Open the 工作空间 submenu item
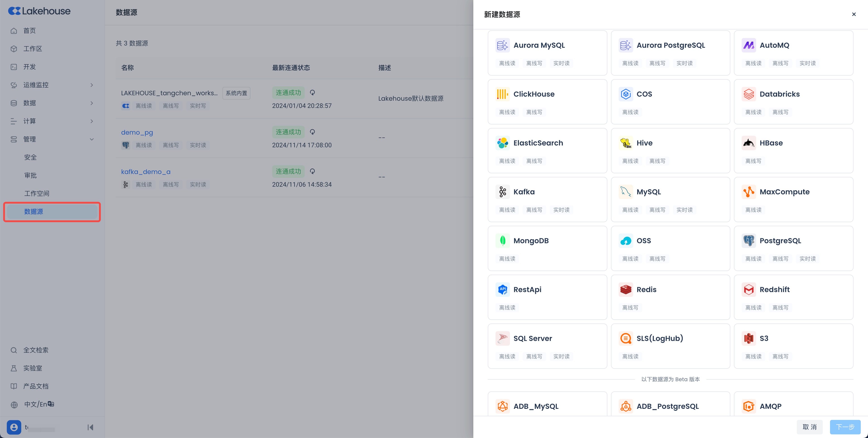Viewport: 868px width, 438px height. [x=37, y=193]
